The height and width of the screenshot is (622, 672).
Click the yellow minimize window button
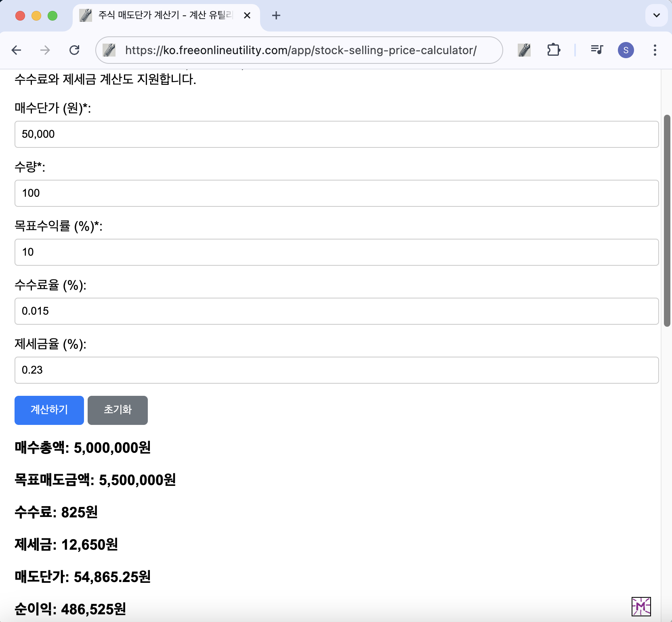click(36, 15)
